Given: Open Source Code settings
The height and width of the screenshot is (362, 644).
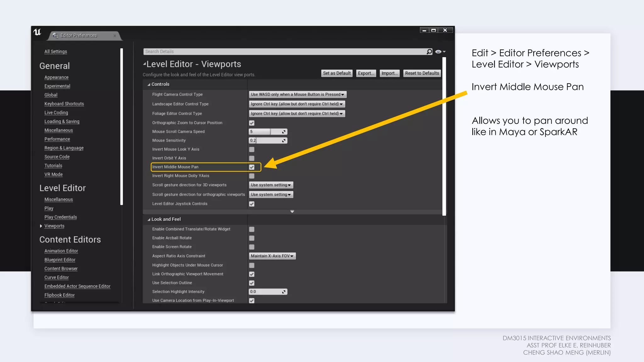Looking at the screenshot, I should [57, 157].
